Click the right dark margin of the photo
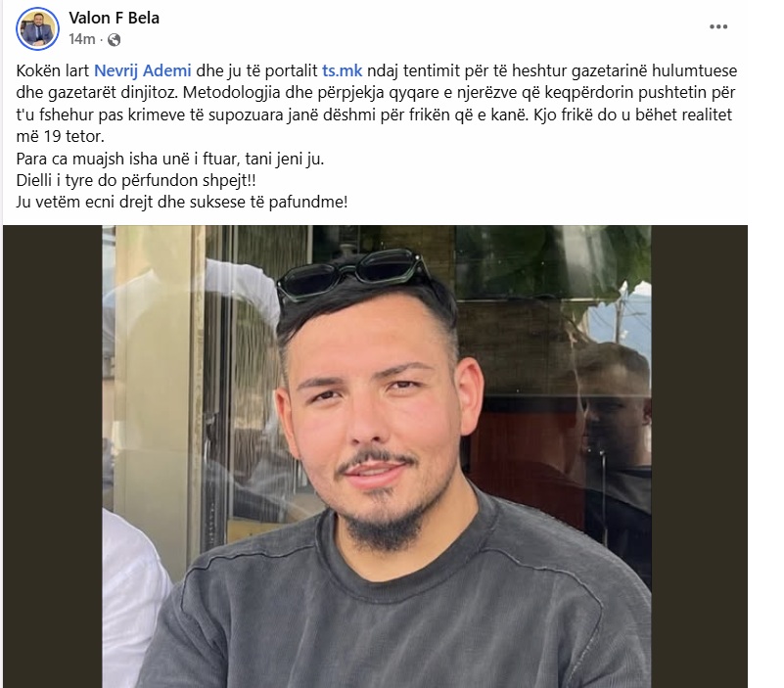This screenshot has height=688, width=784. [x=699, y=456]
